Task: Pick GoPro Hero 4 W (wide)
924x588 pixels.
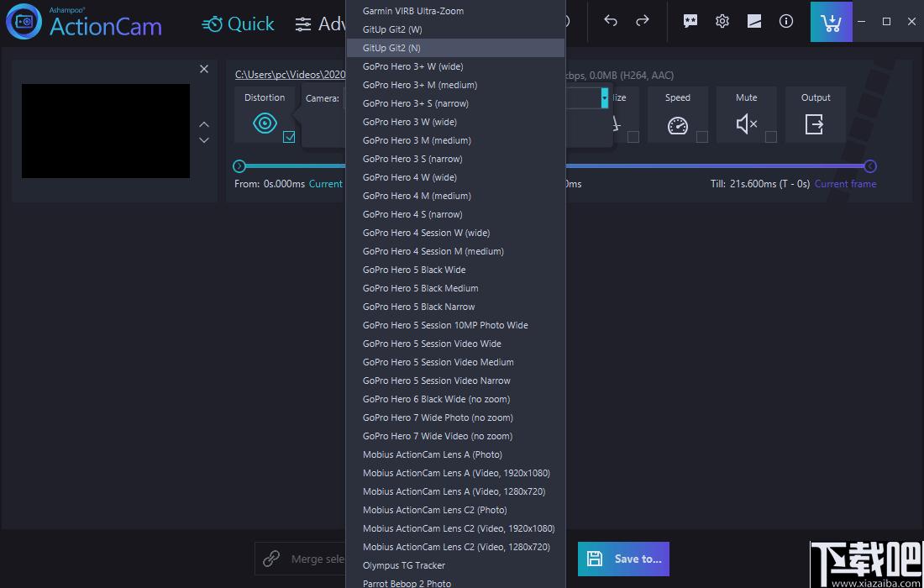Action: (455, 177)
